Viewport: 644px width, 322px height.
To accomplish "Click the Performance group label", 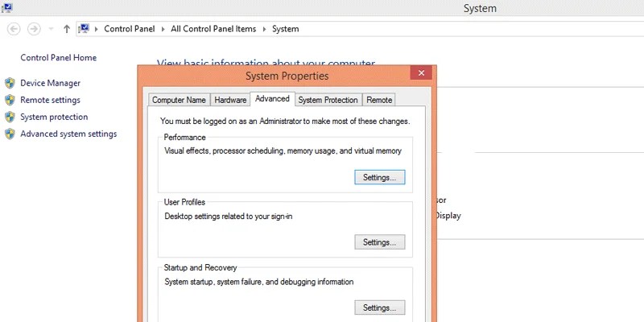I will click(185, 137).
